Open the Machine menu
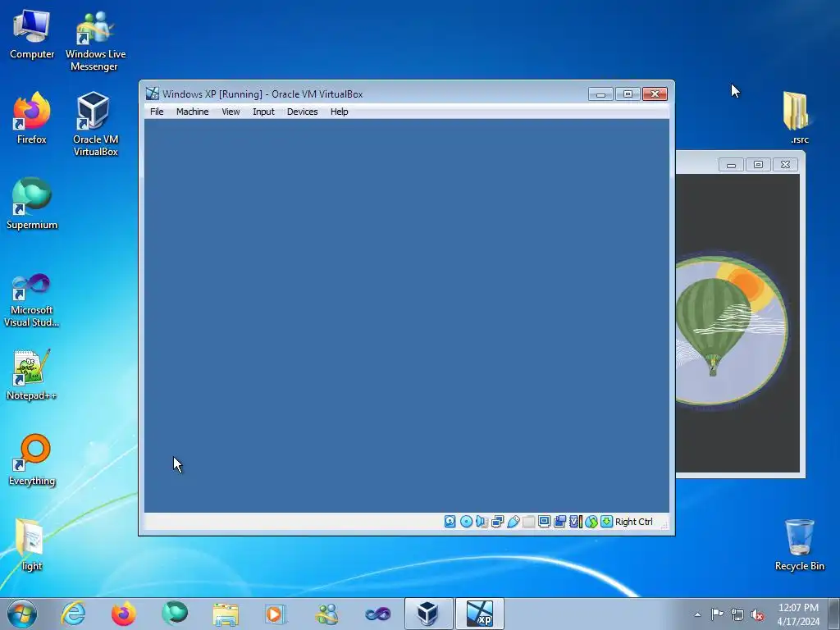This screenshot has width=840, height=630. pos(192,112)
